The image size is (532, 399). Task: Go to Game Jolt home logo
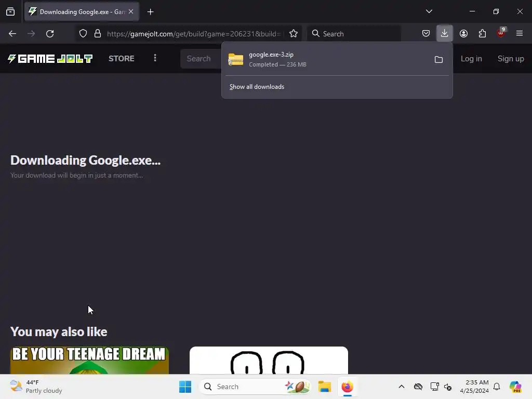pos(50,59)
